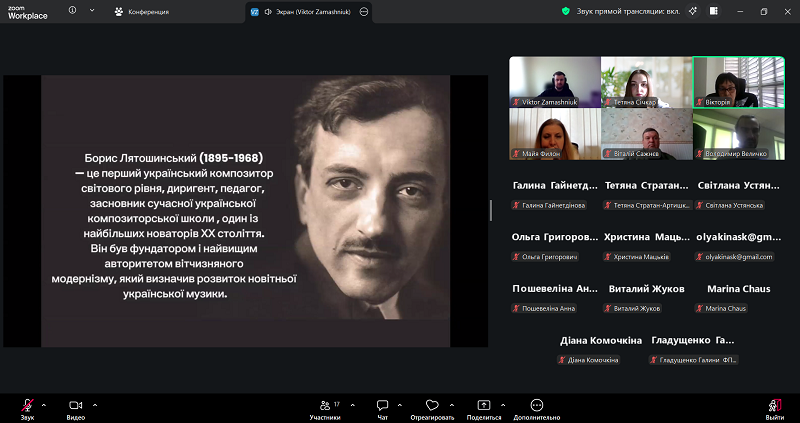
Task: Expand the arrow next to Поделиться
Action: (501, 404)
